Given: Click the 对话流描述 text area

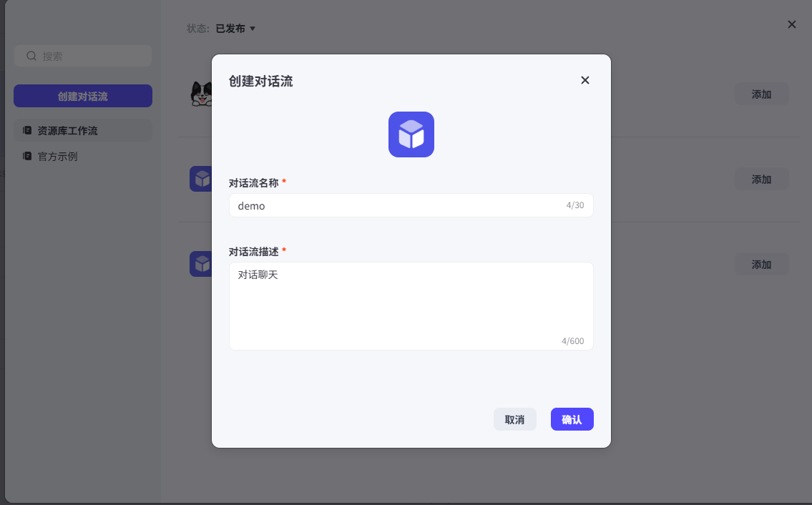Looking at the screenshot, I should 411,306.
